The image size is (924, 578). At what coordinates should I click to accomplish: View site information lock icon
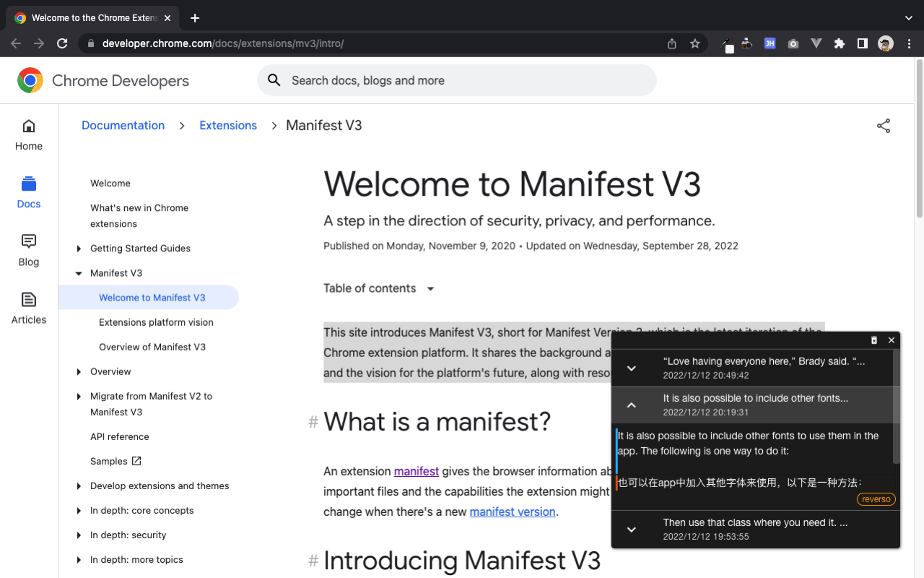coord(91,43)
